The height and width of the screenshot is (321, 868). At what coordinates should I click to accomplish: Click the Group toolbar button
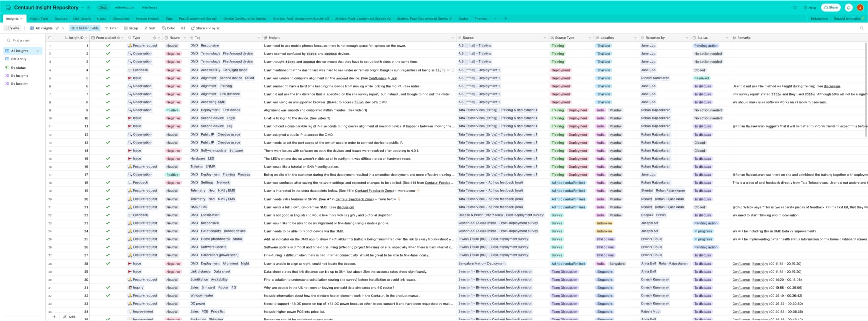tap(131, 28)
